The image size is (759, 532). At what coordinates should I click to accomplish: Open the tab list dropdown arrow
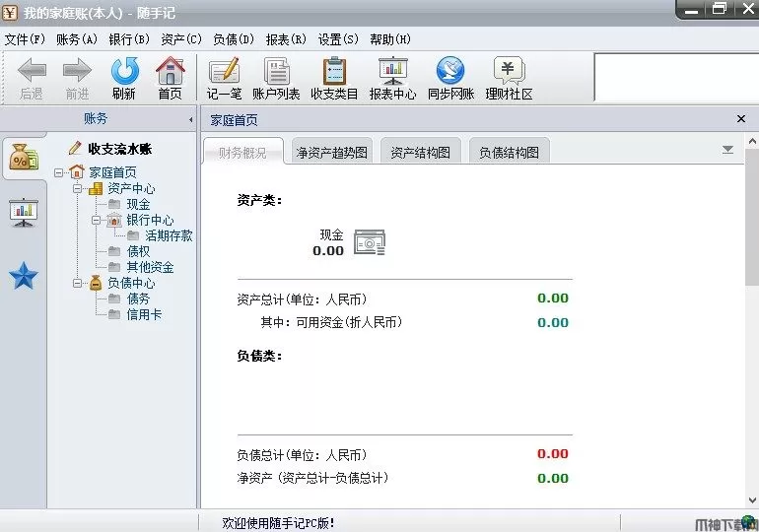[727, 150]
